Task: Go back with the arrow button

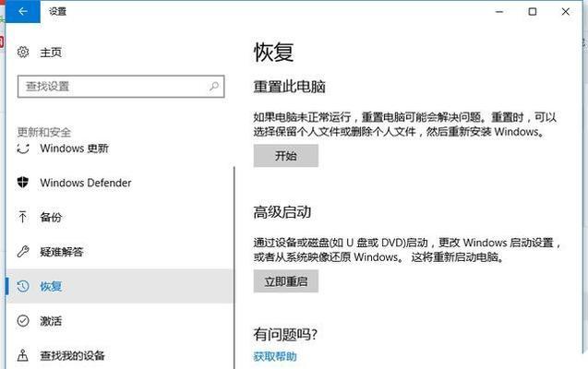Action: tap(22, 12)
